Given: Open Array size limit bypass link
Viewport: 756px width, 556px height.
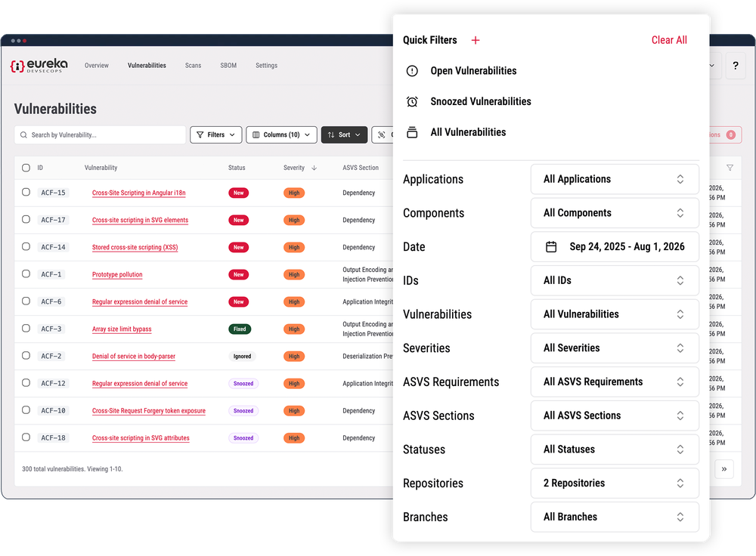Looking at the screenshot, I should click(122, 329).
